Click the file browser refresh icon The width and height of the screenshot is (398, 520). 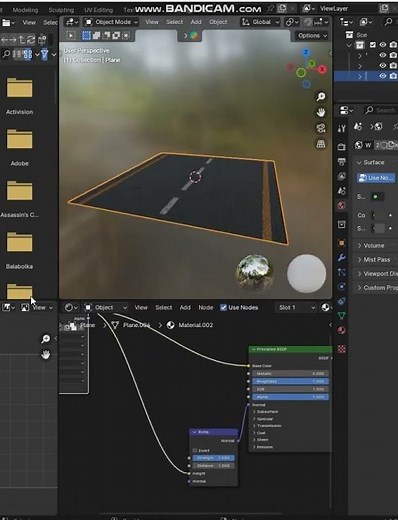pyautogui.click(x=31, y=40)
